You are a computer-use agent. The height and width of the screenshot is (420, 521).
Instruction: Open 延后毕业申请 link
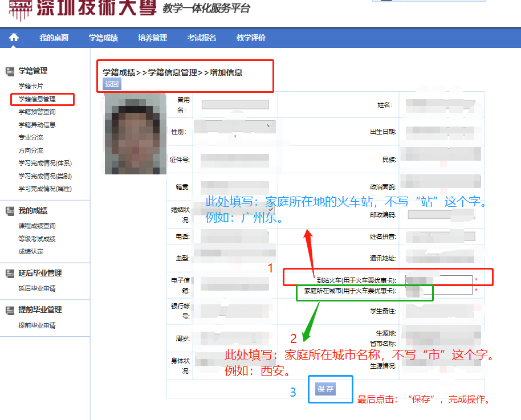pos(37,288)
